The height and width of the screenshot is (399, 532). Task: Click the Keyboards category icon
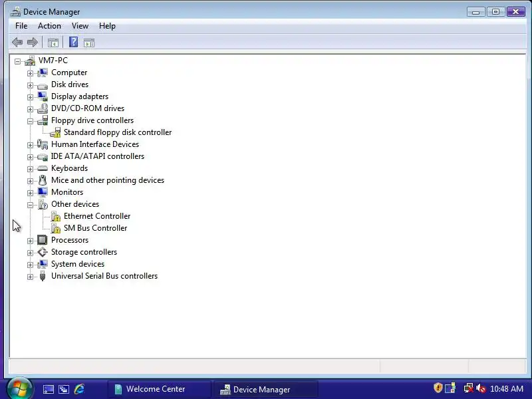tap(43, 168)
